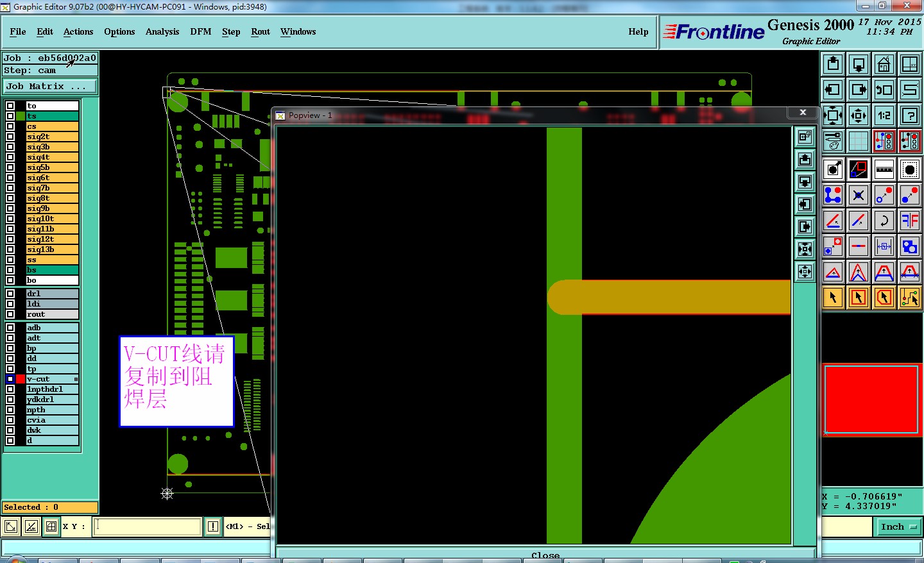Click the exclamation mark icon beside XY field
924x563 pixels.
(x=213, y=527)
